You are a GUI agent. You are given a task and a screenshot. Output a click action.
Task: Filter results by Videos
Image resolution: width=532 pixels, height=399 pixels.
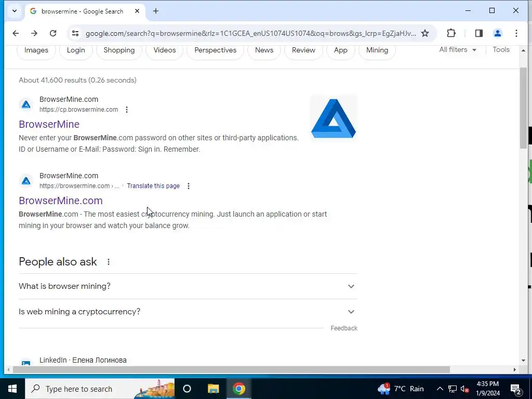point(165,50)
